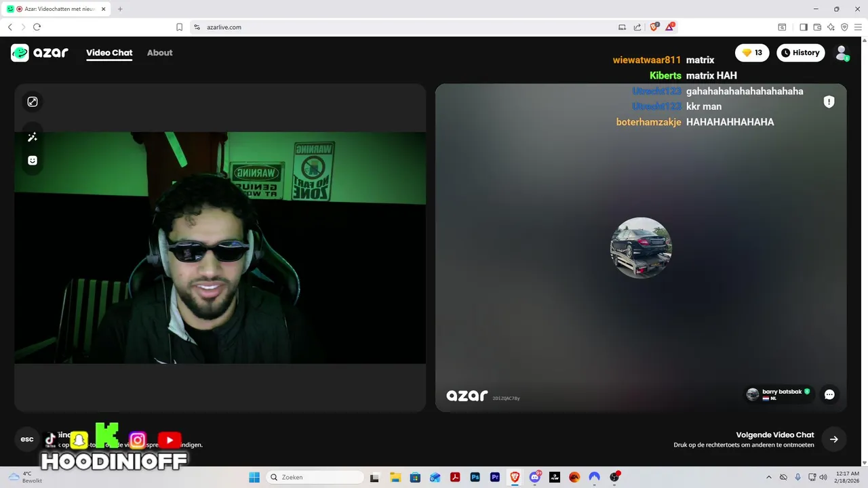
Task: Open the magic wand effects tool
Action: click(x=32, y=138)
